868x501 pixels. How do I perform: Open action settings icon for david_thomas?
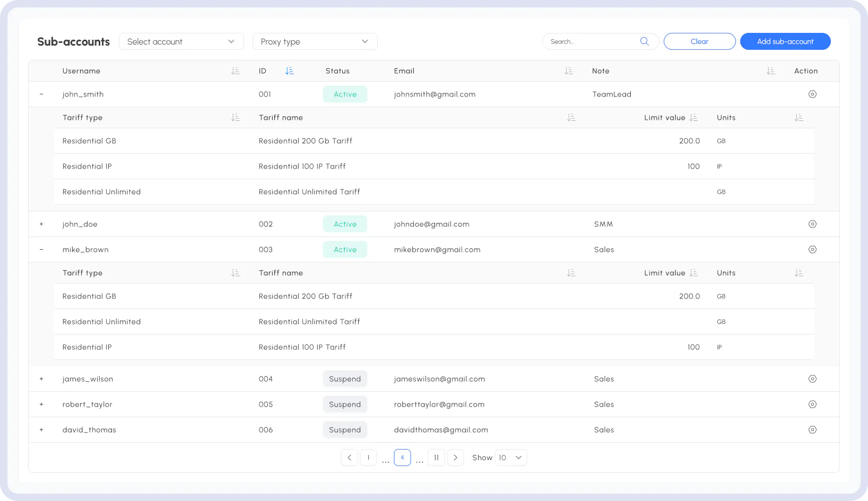tap(812, 430)
